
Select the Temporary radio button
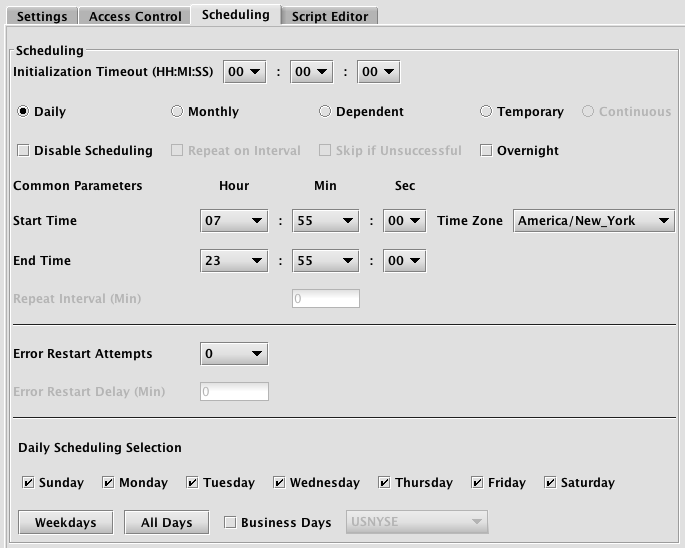(486, 112)
